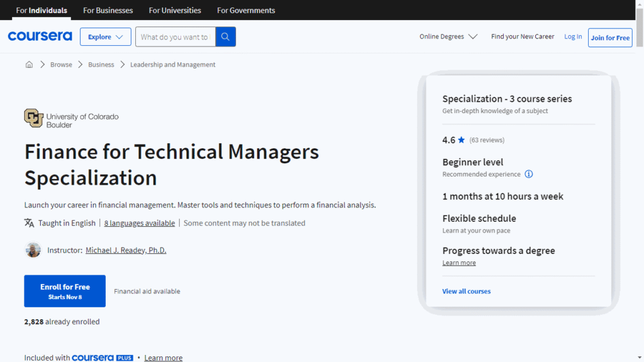The height and width of the screenshot is (362, 644).
Task: Open Leadership and Management breadcrumb
Action: (x=172, y=65)
